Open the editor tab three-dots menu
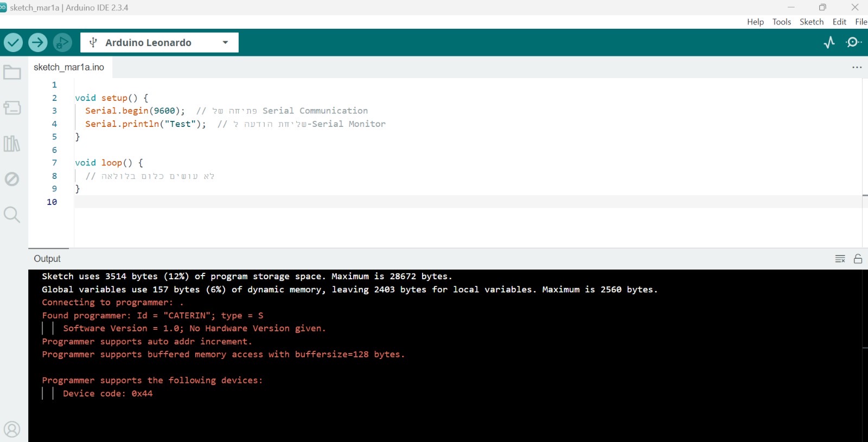Viewport: 868px width, 442px height. click(857, 67)
